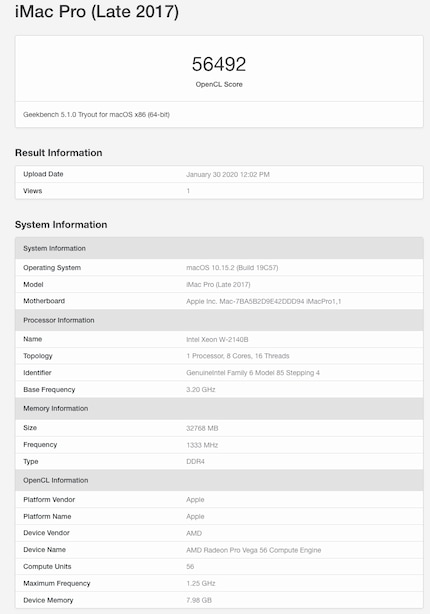Image resolution: width=430 pixels, height=614 pixels.
Task: Select the AMD Radeon Pro Vega 56 Compute Engine value
Action: (253, 550)
